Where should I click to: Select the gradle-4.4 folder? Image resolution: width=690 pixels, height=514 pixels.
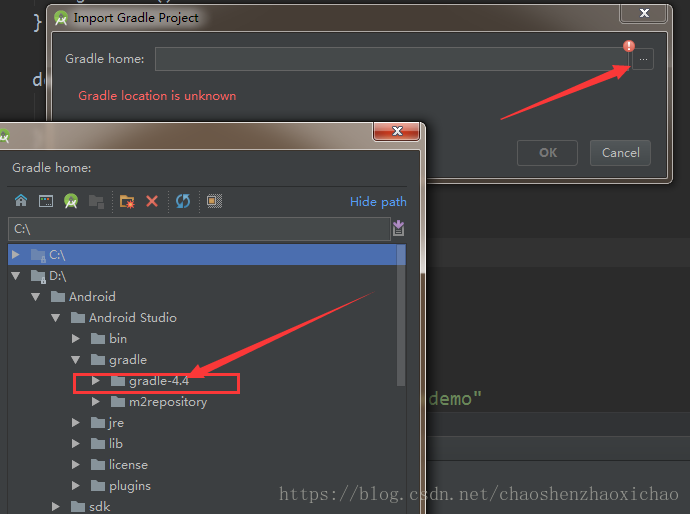[150, 381]
